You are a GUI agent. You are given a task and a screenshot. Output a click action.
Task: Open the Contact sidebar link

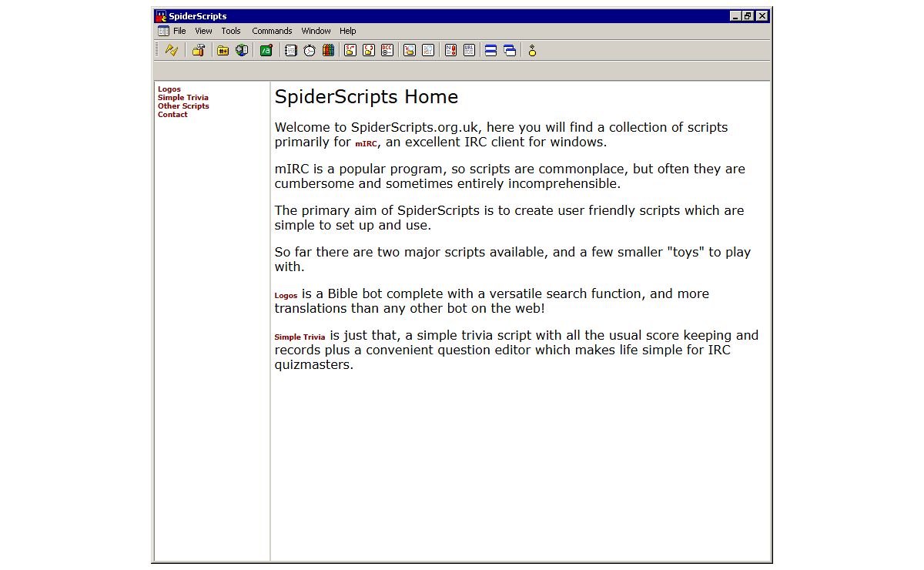coord(172,115)
